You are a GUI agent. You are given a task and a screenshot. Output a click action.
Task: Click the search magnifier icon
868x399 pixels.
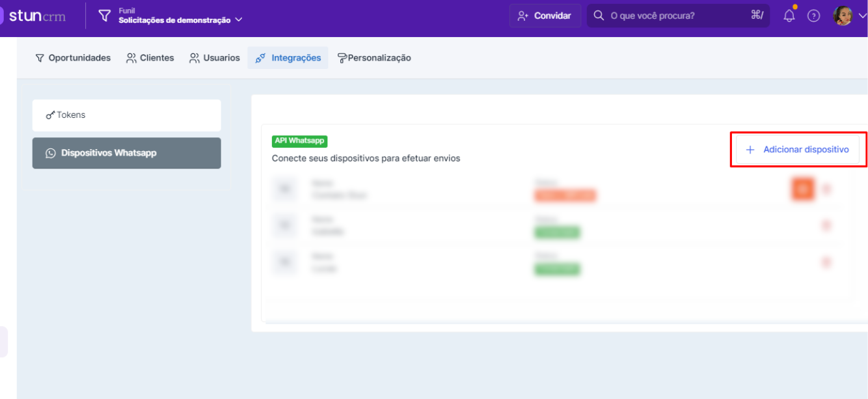coord(599,16)
